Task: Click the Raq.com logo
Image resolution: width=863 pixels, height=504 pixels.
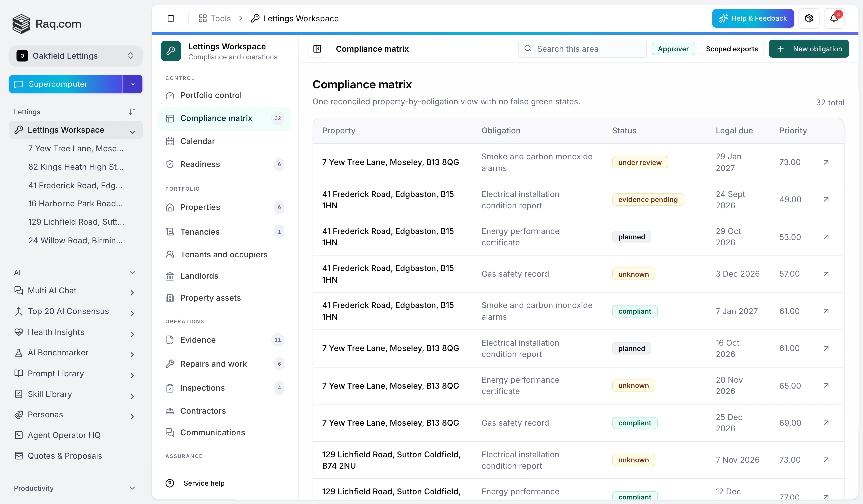Action: pos(47,24)
